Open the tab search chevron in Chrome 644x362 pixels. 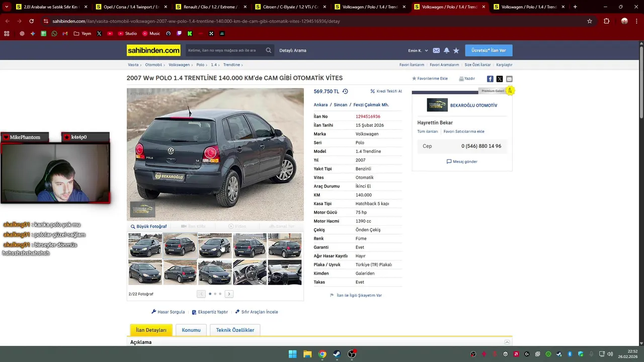[x=7, y=7]
